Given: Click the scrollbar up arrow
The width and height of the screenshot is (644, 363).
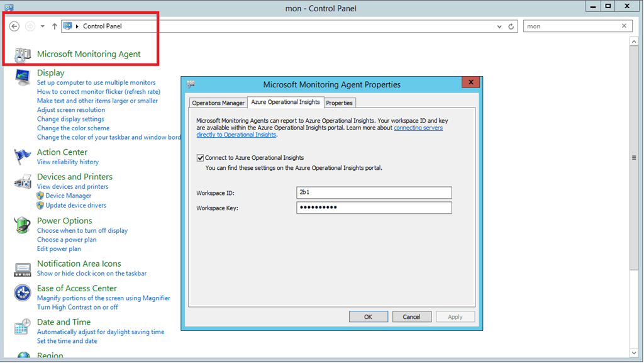Looking at the screenshot, I should click(634, 42).
